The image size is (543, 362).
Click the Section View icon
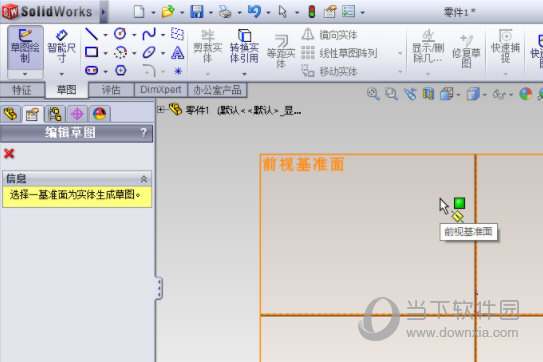[428, 94]
